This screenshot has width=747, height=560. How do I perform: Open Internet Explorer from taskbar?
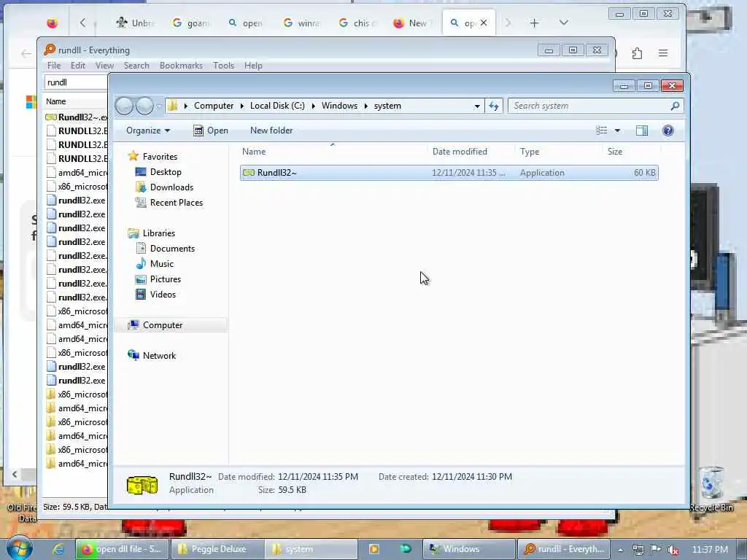[x=58, y=549]
